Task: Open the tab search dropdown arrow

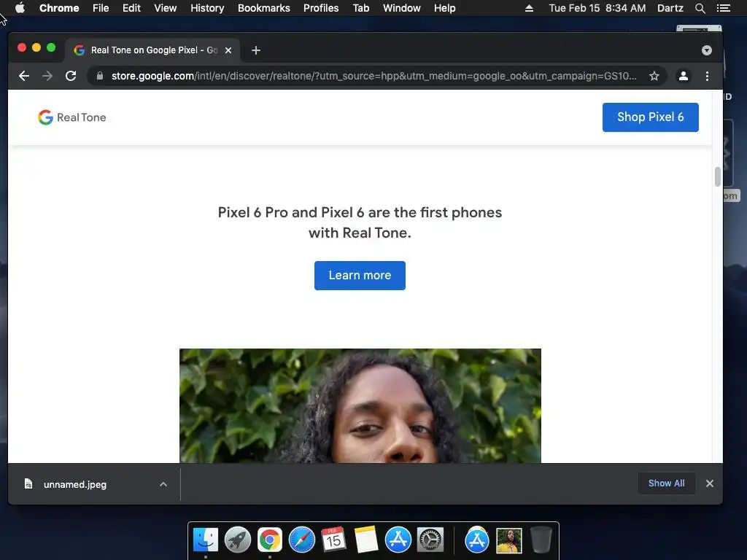Action: 706,50
